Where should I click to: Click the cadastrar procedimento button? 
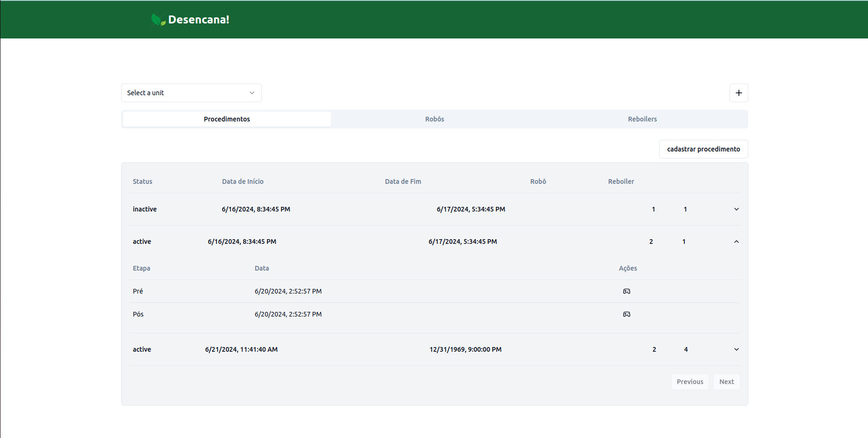pos(703,149)
